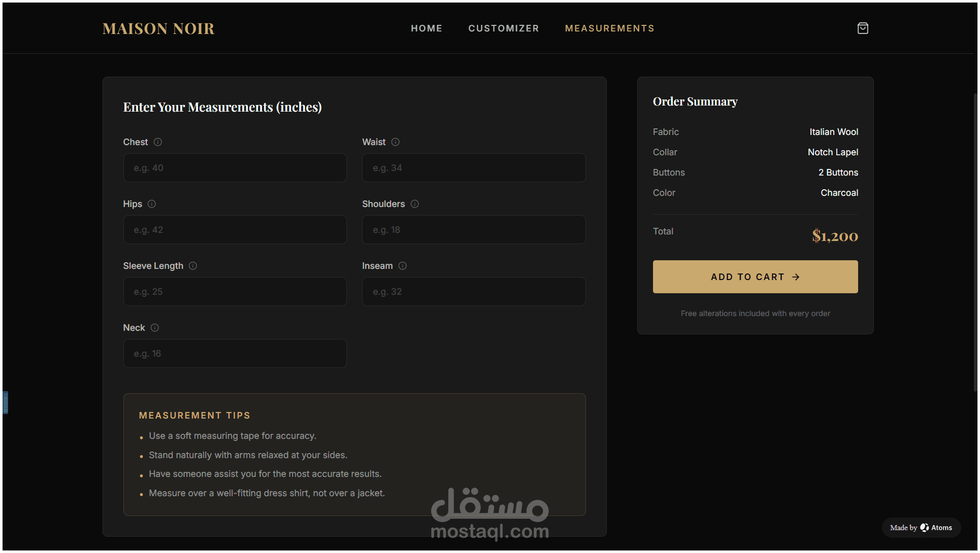Click the Made by Atoms badge
Viewport: 980px width, 553px height.
tap(921, 528)
